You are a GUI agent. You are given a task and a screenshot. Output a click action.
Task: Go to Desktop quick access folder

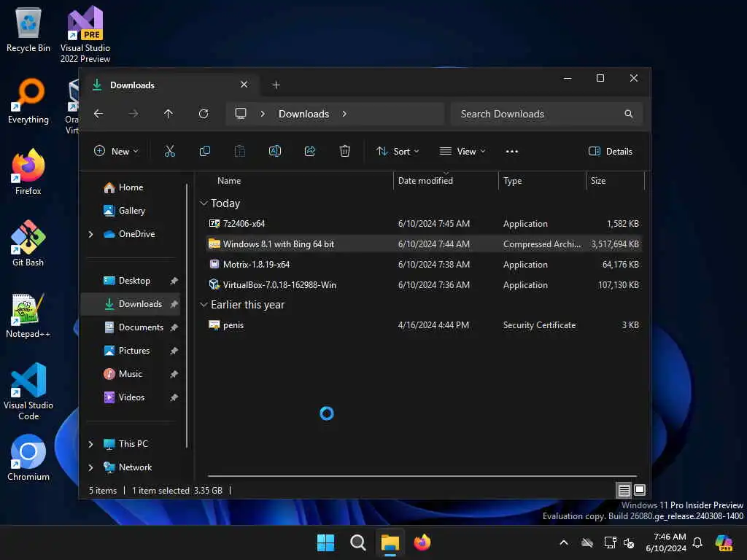[x=127, y=281]
